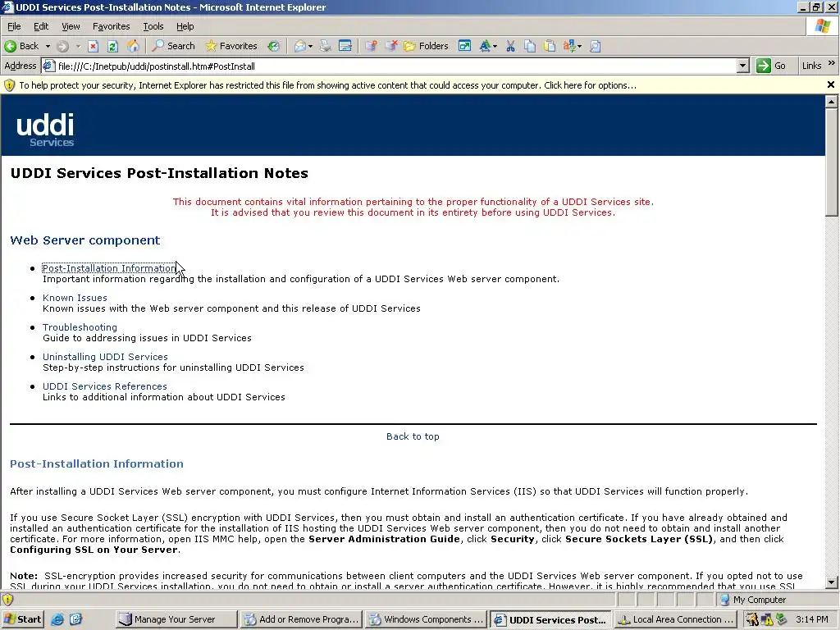840x630 pixels.
Task: Open the Favorites menu
Action: point(111,26)
